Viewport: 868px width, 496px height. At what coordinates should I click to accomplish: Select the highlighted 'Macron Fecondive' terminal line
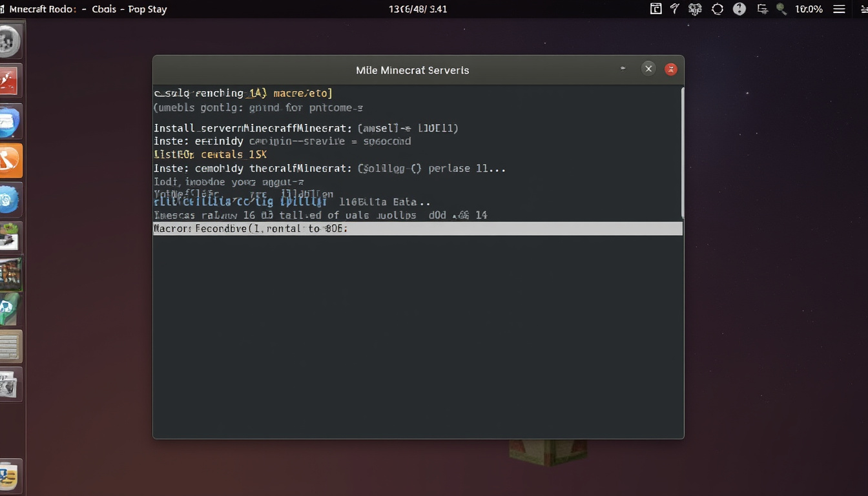[x=417, y=229]
